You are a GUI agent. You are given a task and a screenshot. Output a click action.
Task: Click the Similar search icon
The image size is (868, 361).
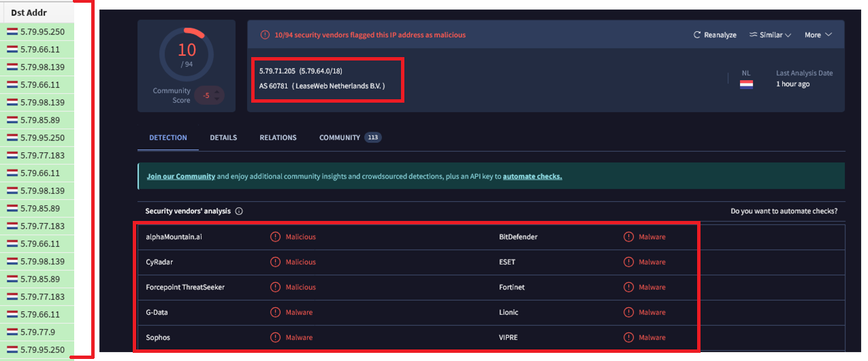coord(753,35)
